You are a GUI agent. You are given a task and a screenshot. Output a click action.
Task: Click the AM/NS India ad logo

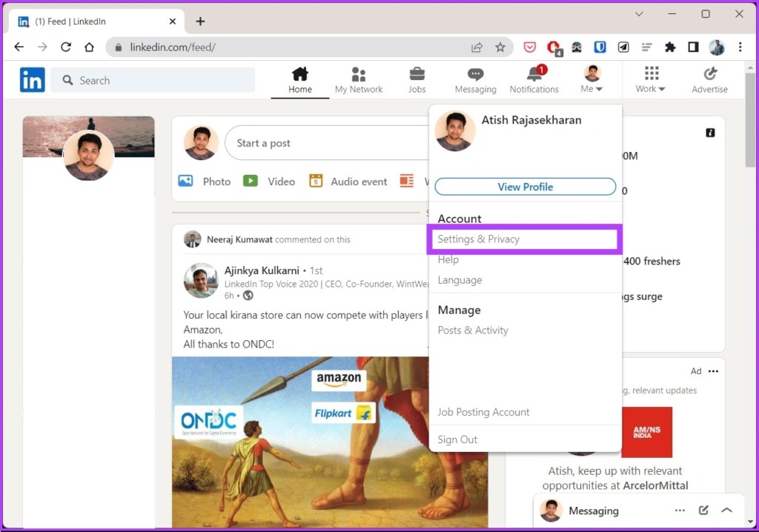point(646,432)
